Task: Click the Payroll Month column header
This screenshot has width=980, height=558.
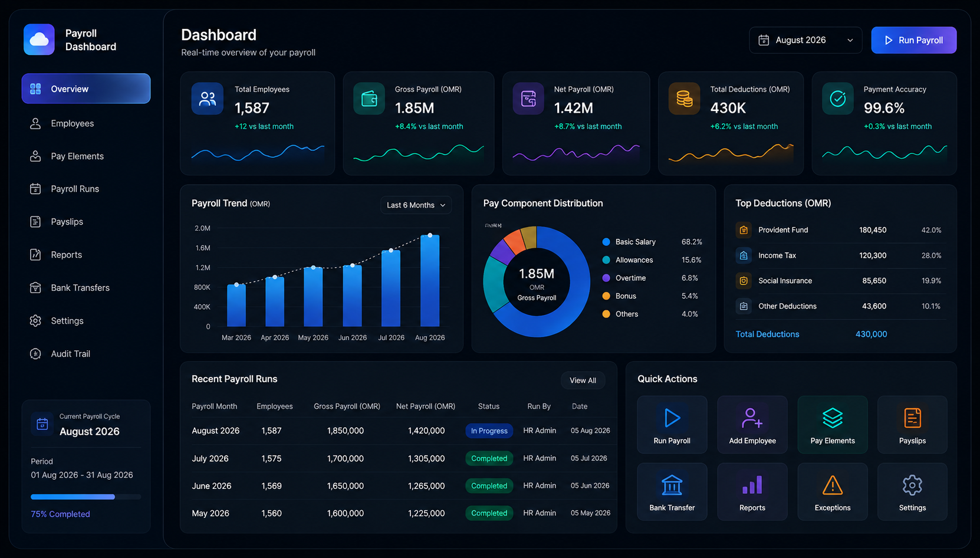Action: click(214, 406)
